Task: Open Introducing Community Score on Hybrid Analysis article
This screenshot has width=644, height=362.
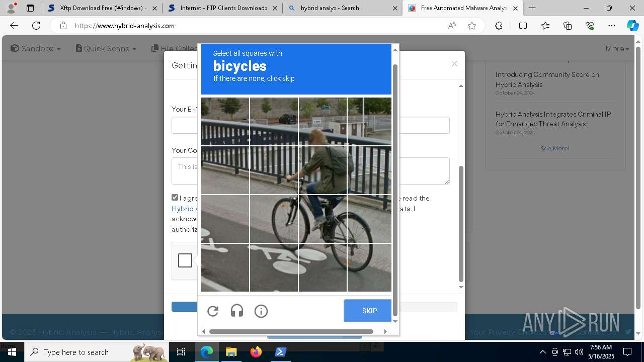Action: pos(547,79)
